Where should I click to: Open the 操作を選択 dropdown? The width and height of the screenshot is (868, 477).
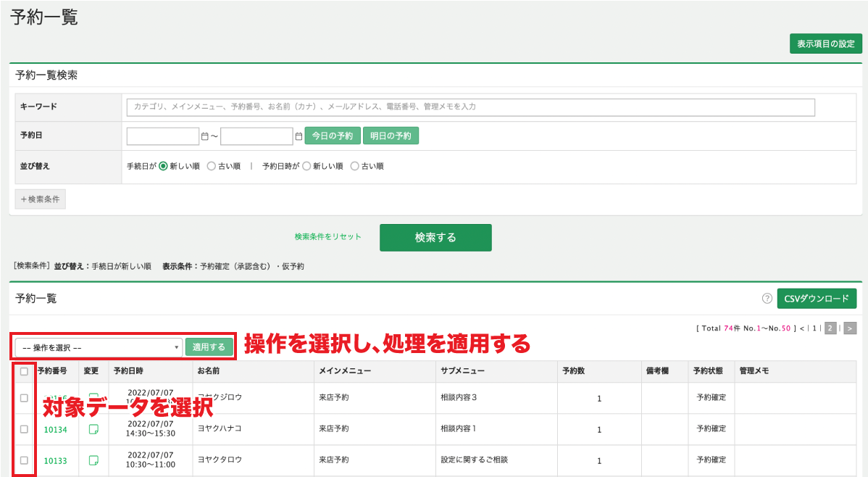click(99, 347)
